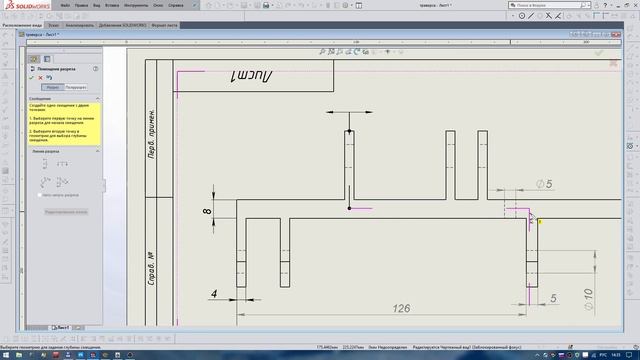Accept with green checkmark in drawing corner
640x360 pixels.
(599, 53)
